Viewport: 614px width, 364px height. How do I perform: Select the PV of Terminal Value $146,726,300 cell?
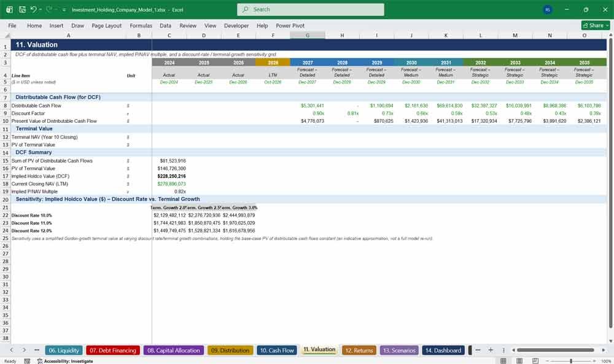coord(169,168)
